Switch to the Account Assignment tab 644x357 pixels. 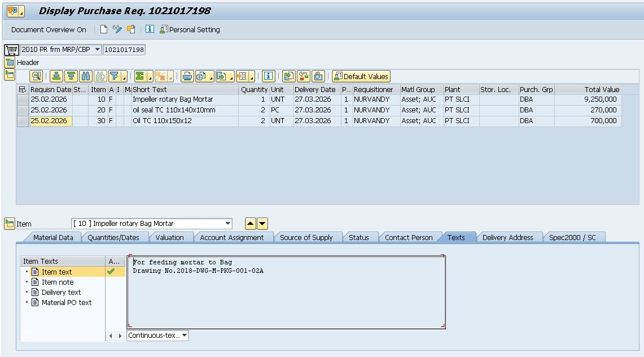(231, 238)
